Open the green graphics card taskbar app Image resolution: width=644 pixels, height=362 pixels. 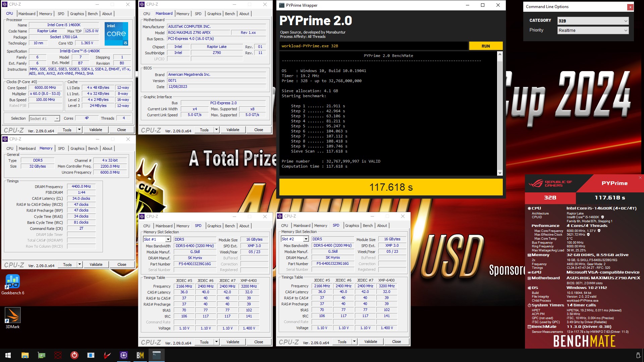point(41,355)
